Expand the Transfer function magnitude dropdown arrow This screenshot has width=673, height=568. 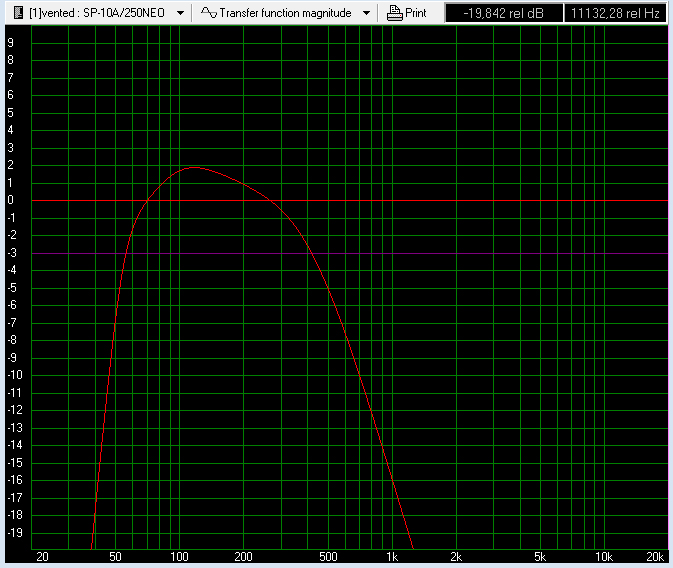coord(366,13)
